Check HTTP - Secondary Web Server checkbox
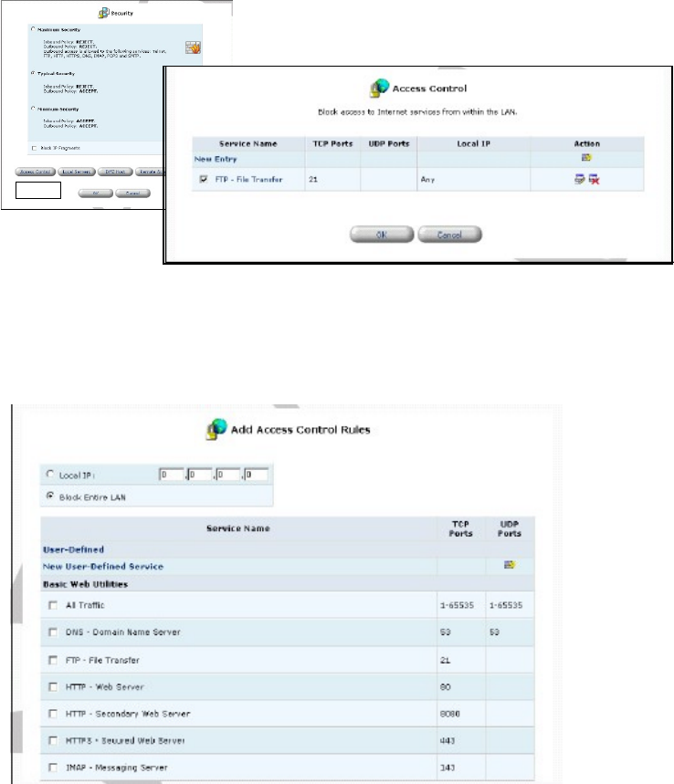The width and height of the screenshot is (674, 784). (x=53, y=714)
